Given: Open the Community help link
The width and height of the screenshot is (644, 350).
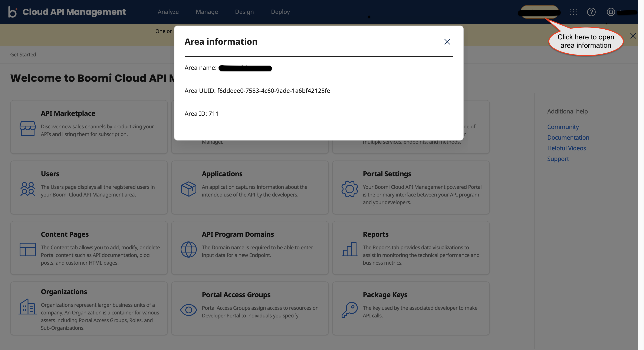Looking at the screenshot, I should coord(563,127).
